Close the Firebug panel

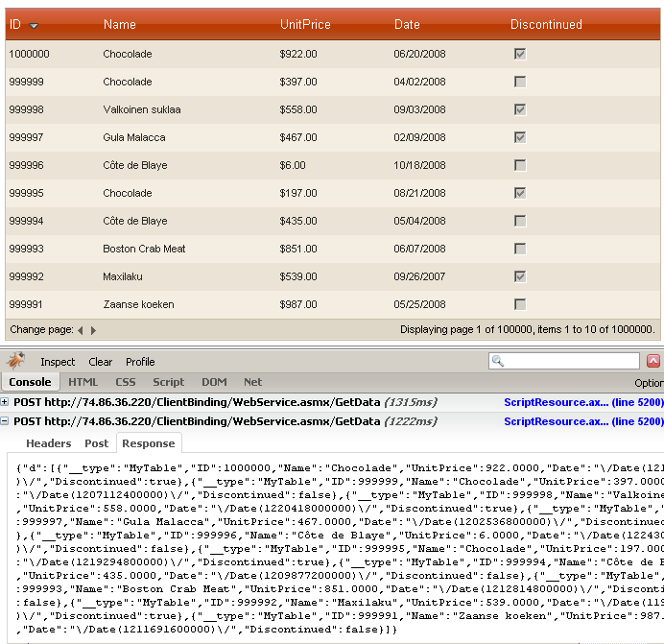point(653,362)
